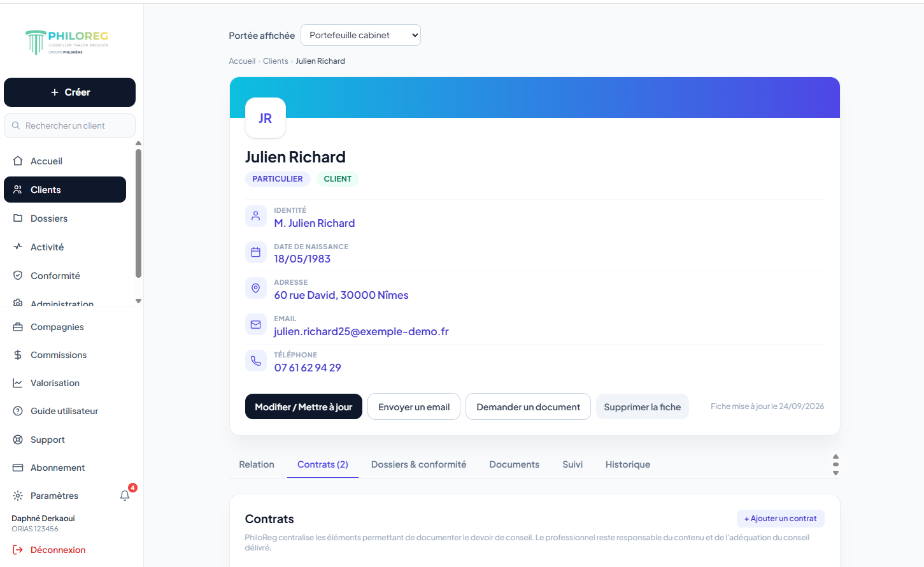The image size is (924, 567).
Task: Click the notification bell icon
Action: [125, 495]
